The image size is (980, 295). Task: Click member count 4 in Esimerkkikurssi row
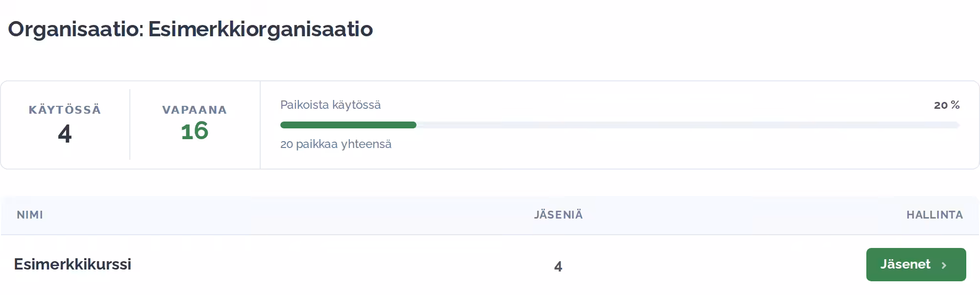558,266
